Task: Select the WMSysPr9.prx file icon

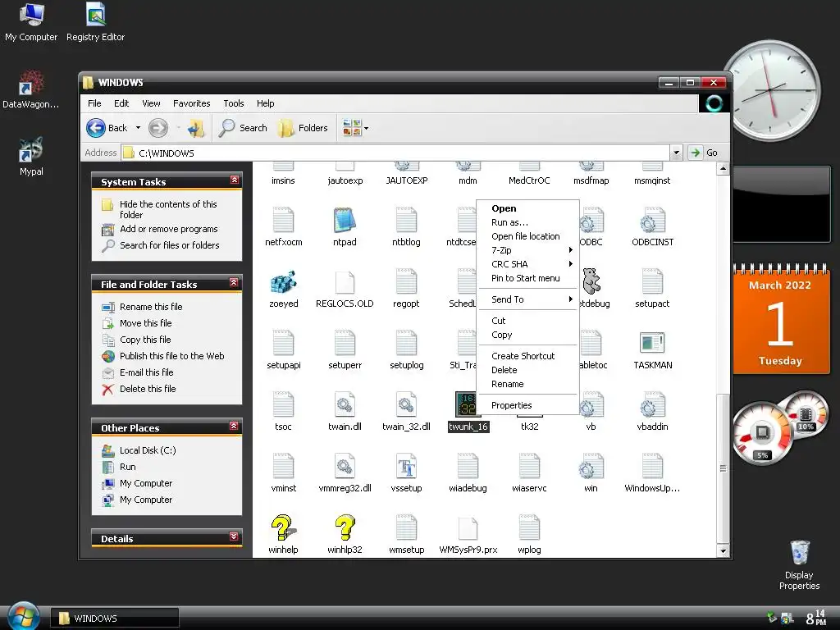Action: click(468, 529)
